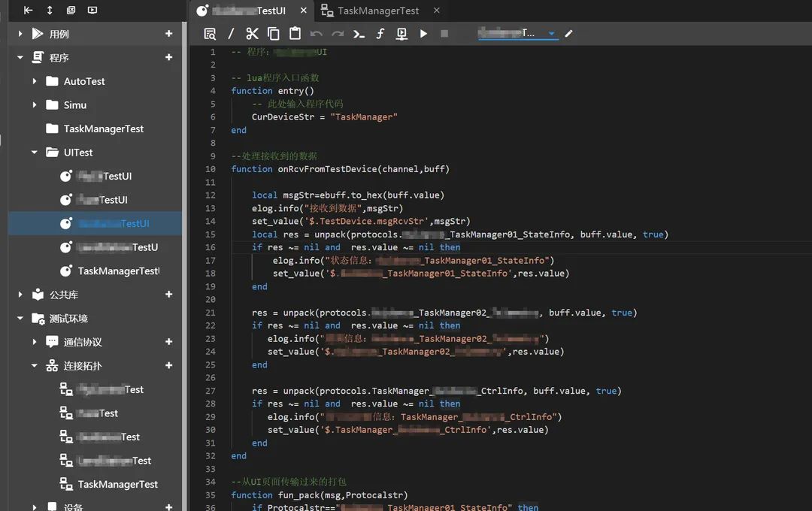
Task: Close the active TestUI tab
Action: click(x=304, y=11)
